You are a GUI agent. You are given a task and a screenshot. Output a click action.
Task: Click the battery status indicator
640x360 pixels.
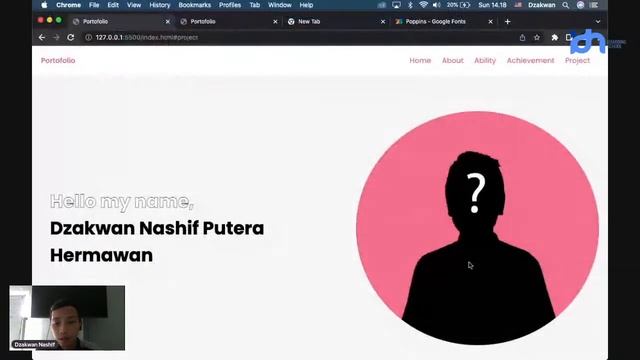(458, 5)
